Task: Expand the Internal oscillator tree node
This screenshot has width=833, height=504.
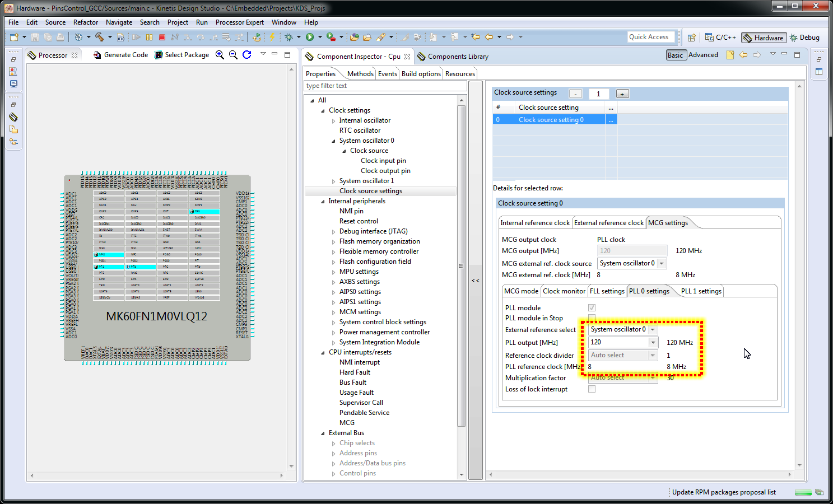Action: point(334,120)
